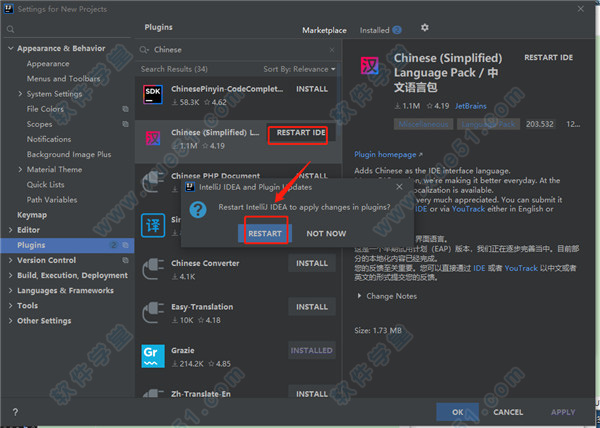Click the Easy-Translation plug icon

[x=154, y=312]
